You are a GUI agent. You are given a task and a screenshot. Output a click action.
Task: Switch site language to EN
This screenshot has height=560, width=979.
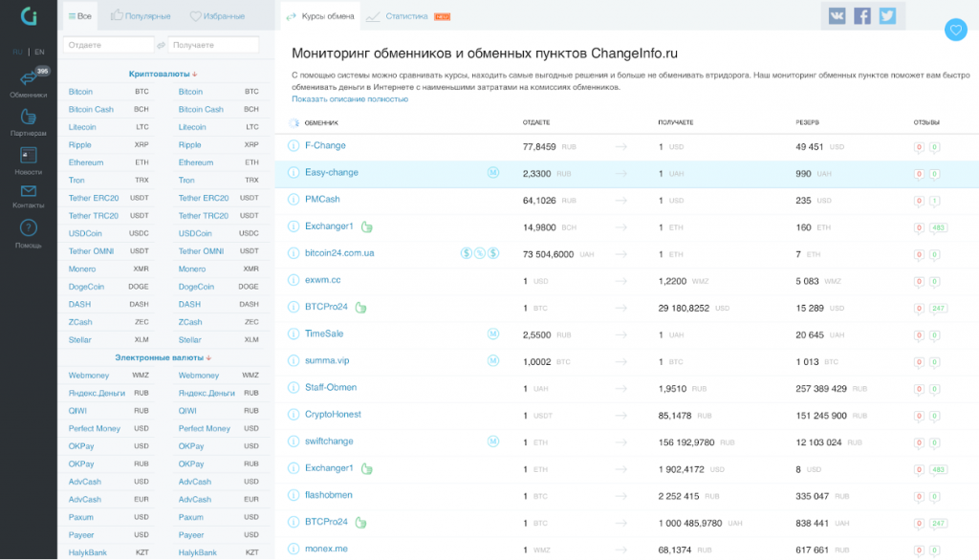tap(39, 52)
